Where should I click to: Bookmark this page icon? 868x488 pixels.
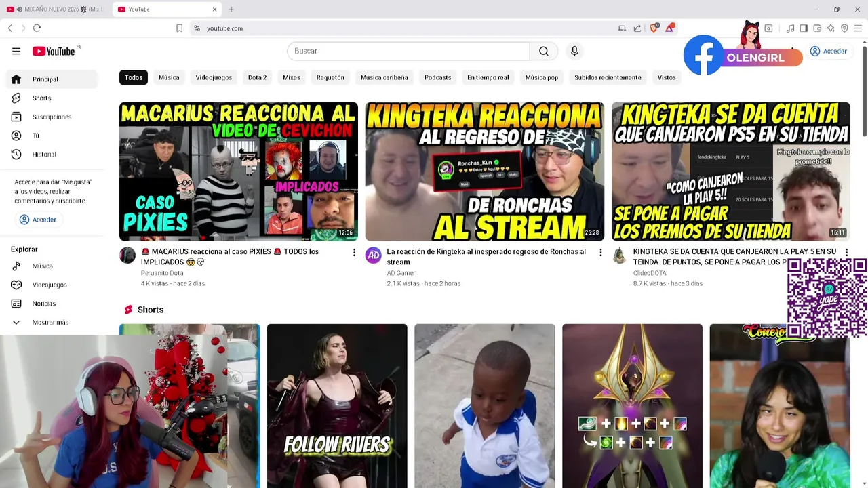179,28
